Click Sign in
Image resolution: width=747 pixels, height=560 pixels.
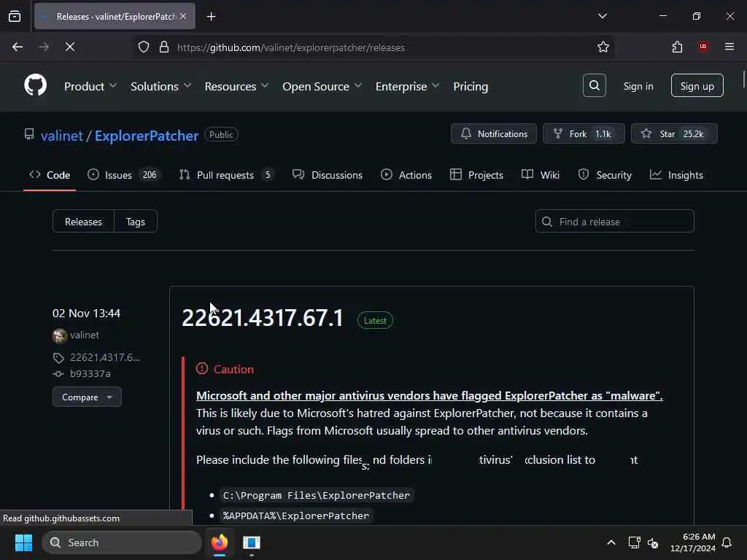(x=638, y=86)
